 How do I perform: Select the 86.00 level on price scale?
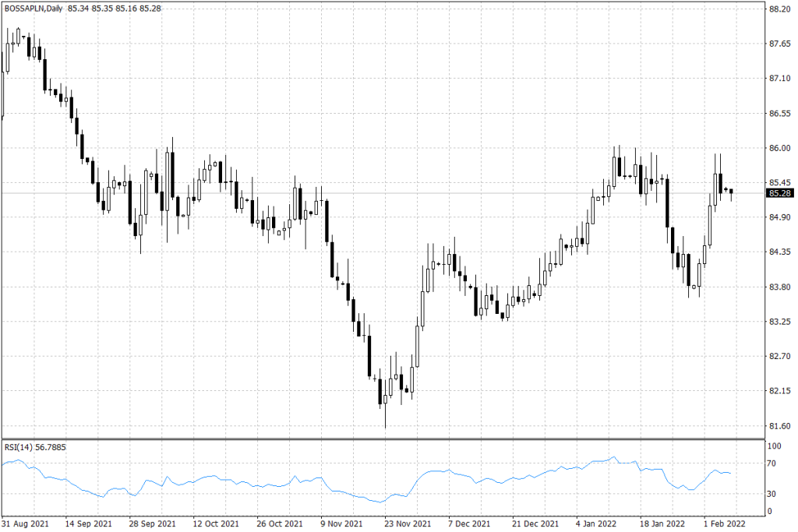point(779,148)
